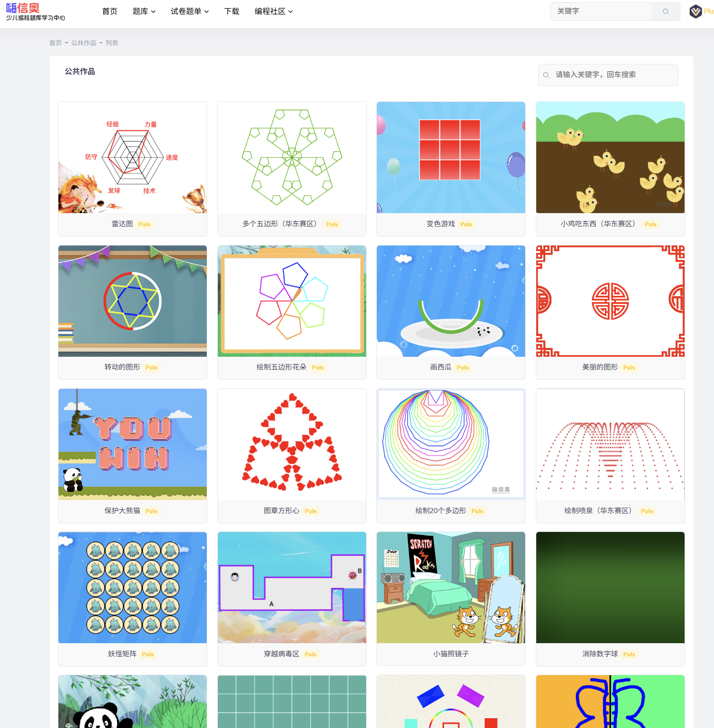The image size is (714, 728).
Task: Open the 首页 menu item
Action: pos(110,12)
